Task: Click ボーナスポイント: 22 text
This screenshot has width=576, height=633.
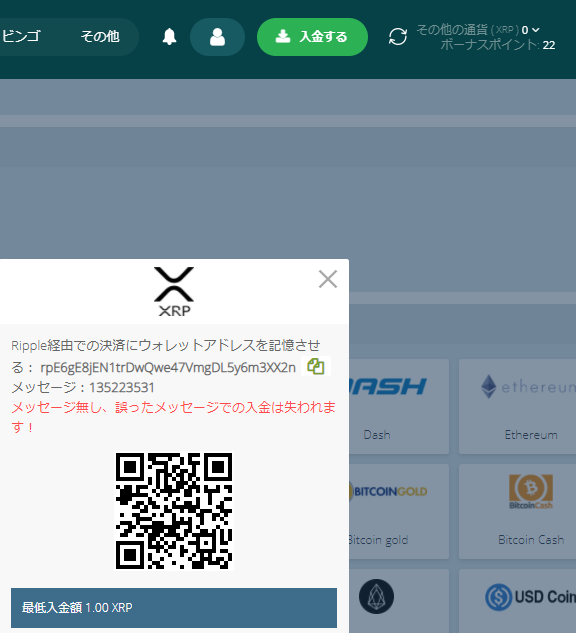Action: (x=498, y=45)
